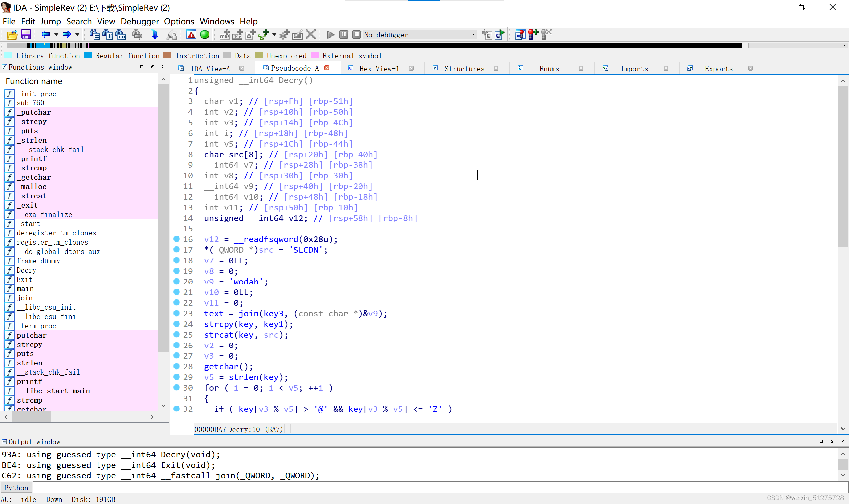This screenshot has height=504, width=849.
Task: Select the join function in the list
Action: [81, 298]
